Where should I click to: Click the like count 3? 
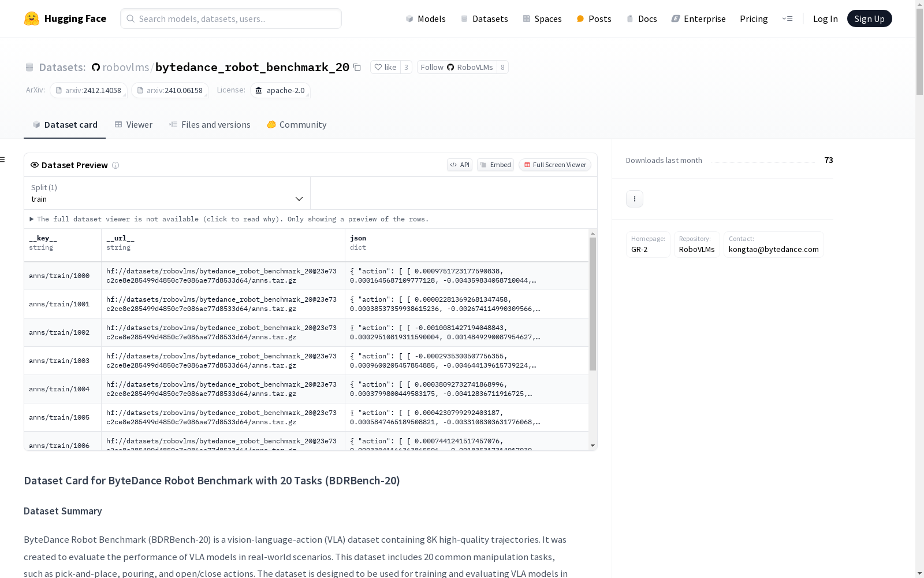407,67
